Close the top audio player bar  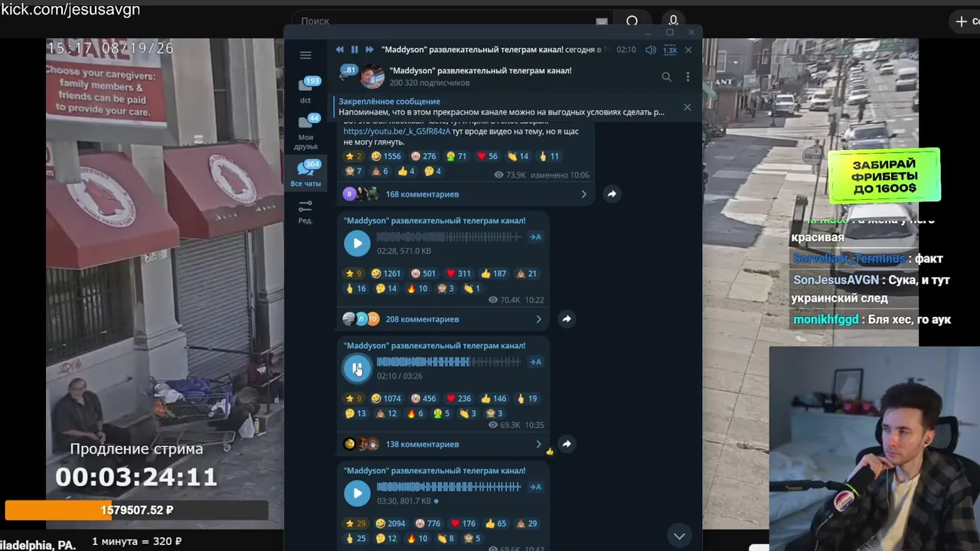click(x=688, y=50)
